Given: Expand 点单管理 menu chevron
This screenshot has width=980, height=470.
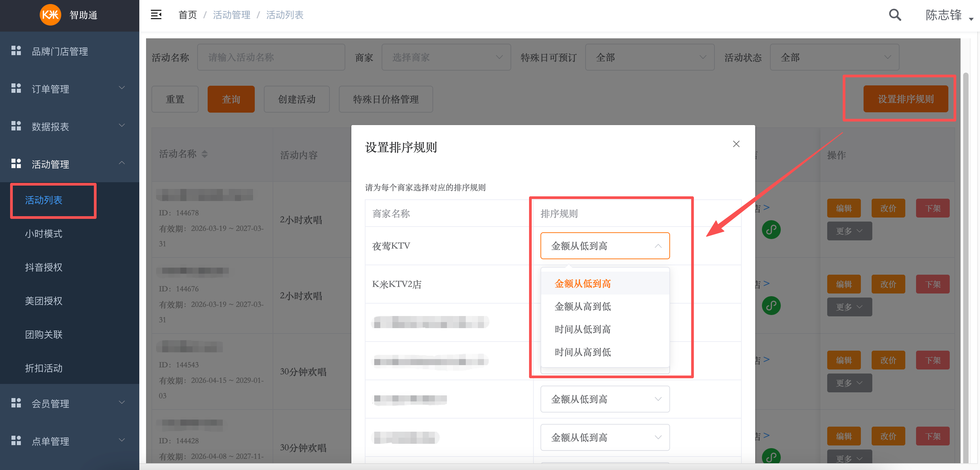Looking at the screenshot, I should (x=122, y=440).
